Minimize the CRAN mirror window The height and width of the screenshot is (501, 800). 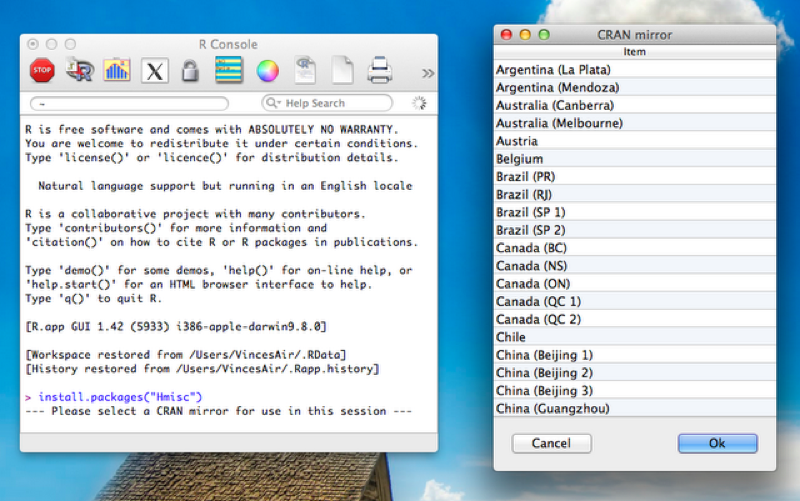click(x=525, y=35)
